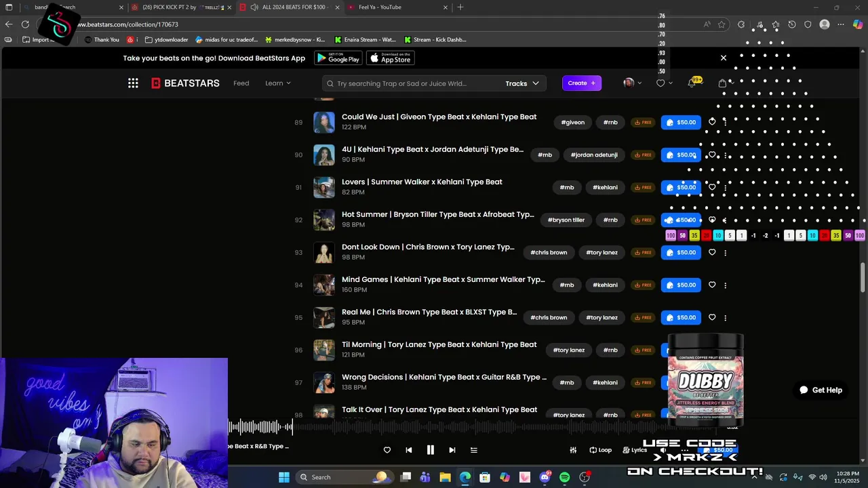Screen dimensions: 868x488
Task: Show Lyrics in the player bar
Action: click(635, 450)
